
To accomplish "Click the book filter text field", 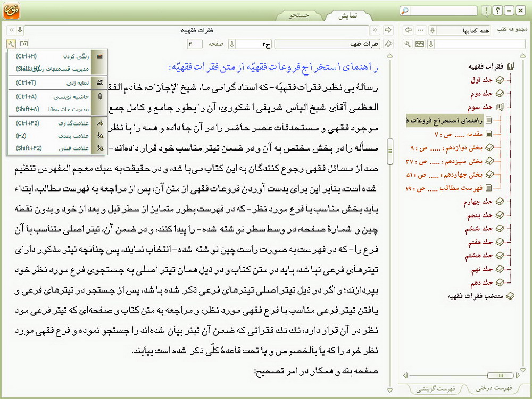I will pos(480,44).
